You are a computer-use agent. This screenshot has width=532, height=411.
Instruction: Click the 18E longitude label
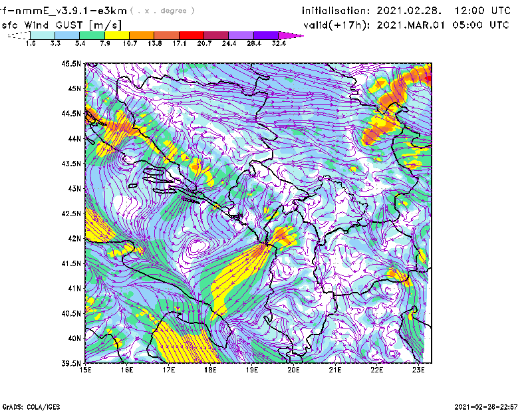pos(210,370)
